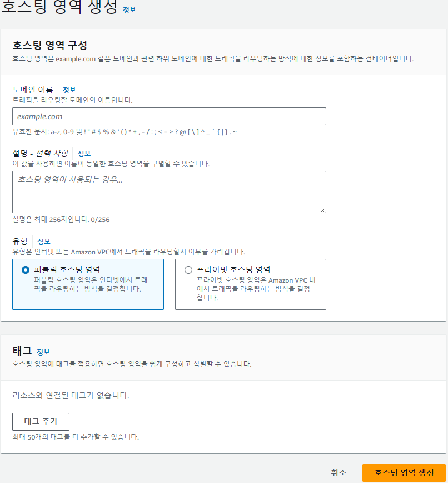448x483 pixels.
Task: Select the 프라이빗 호스팅 영역 radio button
Action: [x=188, y=270]
